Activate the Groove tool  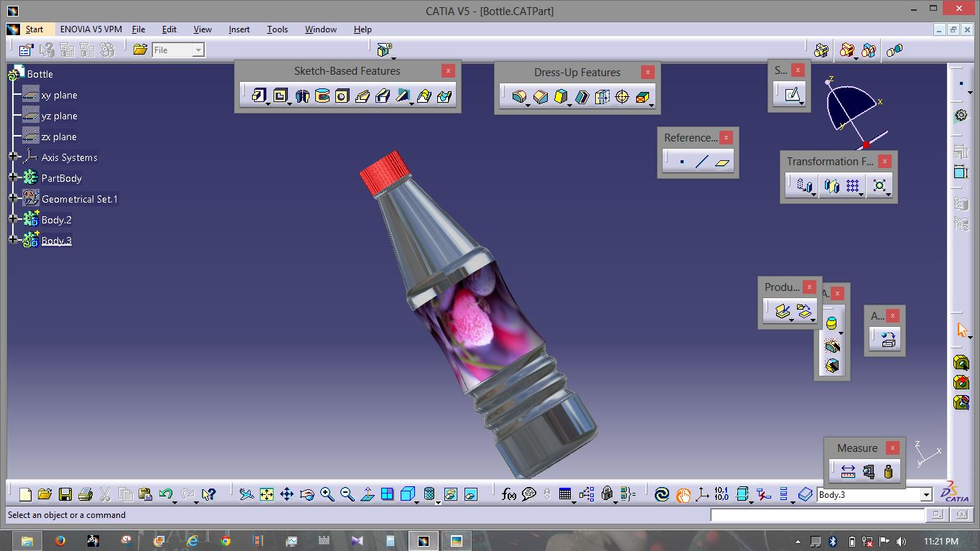(x=322, y=96)
